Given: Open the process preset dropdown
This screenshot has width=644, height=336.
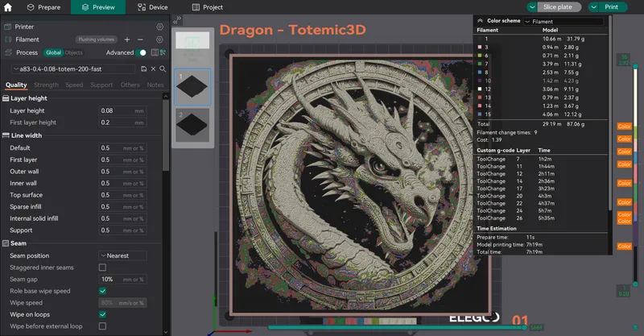Looking at the screenshot, I should click(73, 69).
